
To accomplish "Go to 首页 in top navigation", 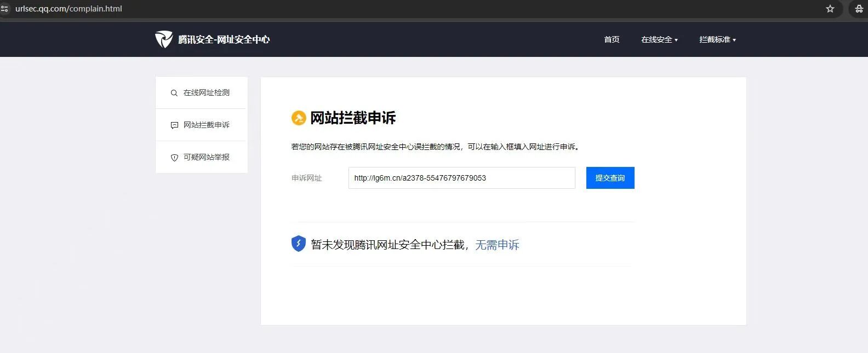I will pyautogui.click(x=612, y=39).
